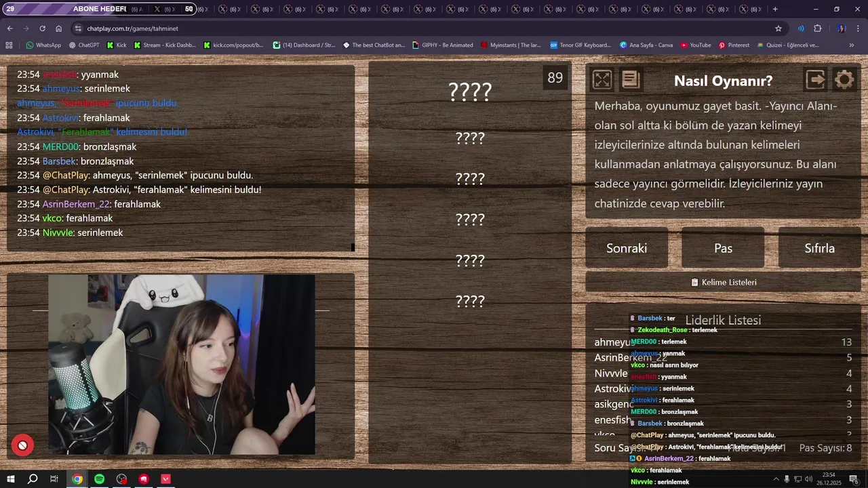Screen dimensions: 868x488
Task: Go back in browser history
Action: (x=9, y=28)
